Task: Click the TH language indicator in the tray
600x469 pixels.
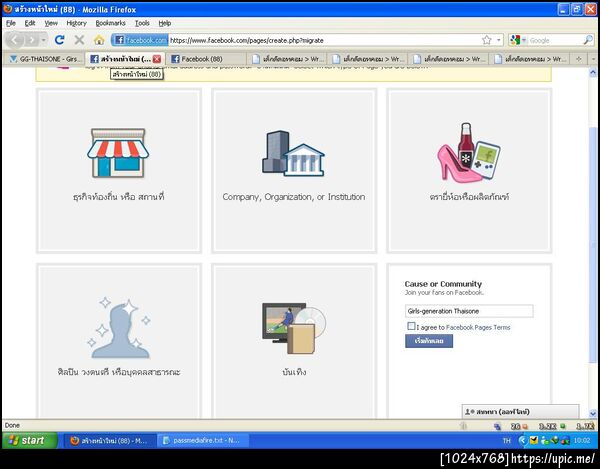Action: (507, 441)
